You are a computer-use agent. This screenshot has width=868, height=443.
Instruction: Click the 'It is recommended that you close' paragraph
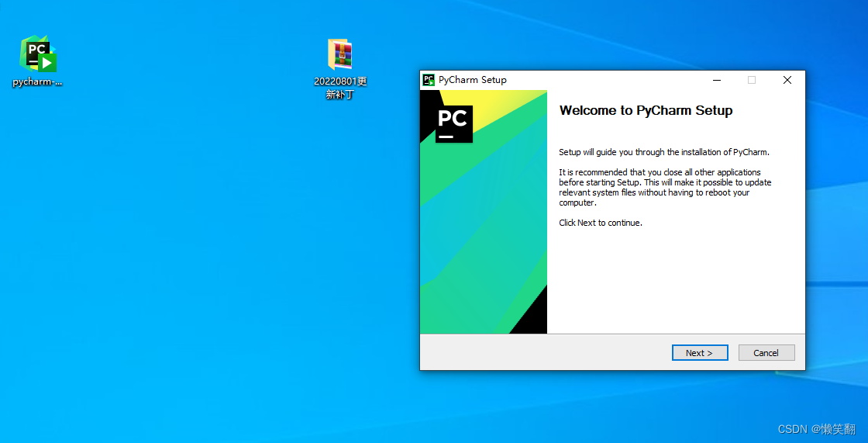(x=665, y=188)
